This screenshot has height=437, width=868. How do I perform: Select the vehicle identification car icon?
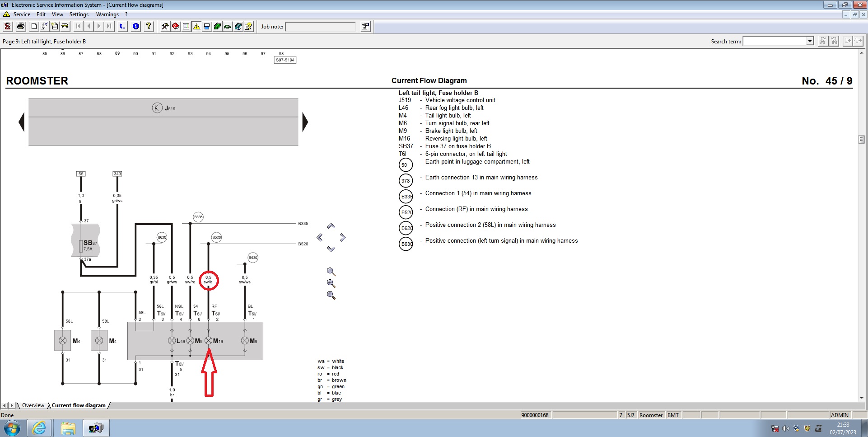pos(65,26)
